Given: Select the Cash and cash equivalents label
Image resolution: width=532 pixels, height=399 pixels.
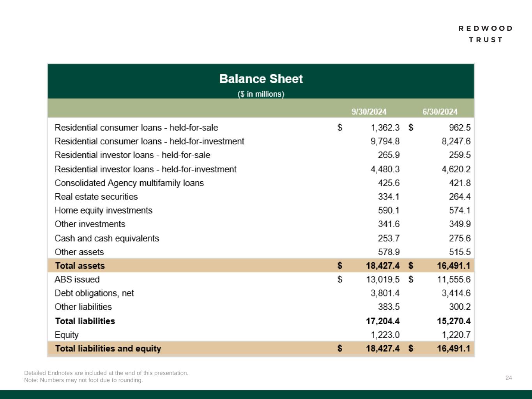Looking at the screenshot, I should coord(106,238).
